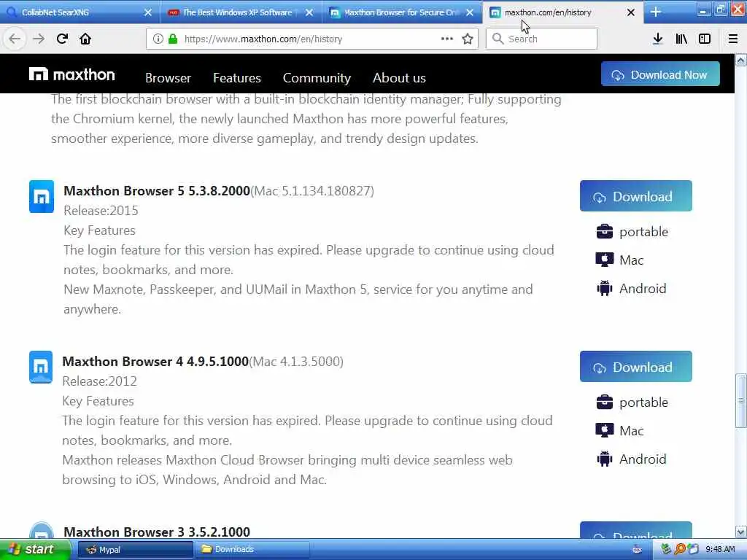Go back to the previous page
This screenshot has height=560, width=747.
[x=15, y=39]
